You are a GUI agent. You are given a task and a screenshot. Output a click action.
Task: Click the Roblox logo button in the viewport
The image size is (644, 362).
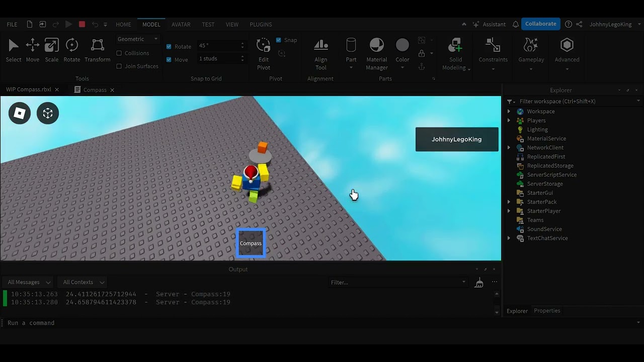click(20, 114)
